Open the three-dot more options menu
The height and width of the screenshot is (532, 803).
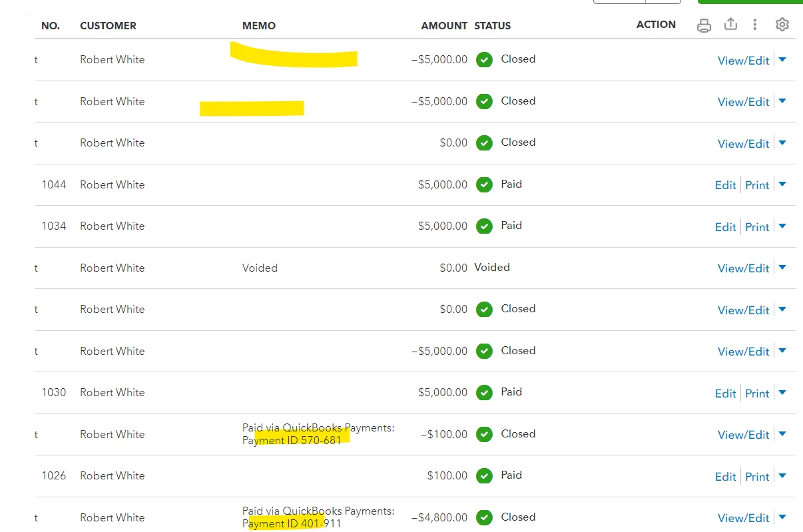coord(754,25)
